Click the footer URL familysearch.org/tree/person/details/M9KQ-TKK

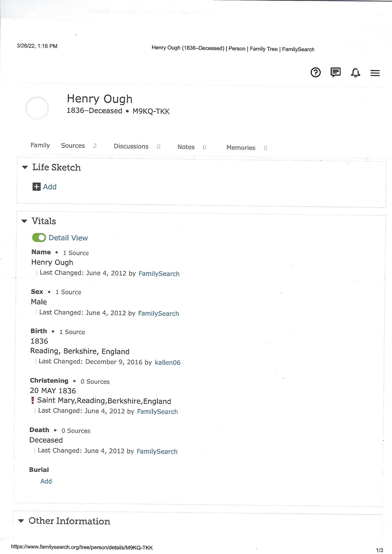82,547
